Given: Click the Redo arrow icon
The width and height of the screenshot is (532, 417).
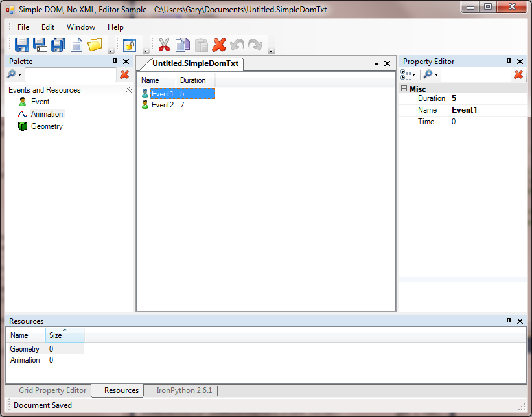Looking at the screenshot, I should click(x=255, y=45).
